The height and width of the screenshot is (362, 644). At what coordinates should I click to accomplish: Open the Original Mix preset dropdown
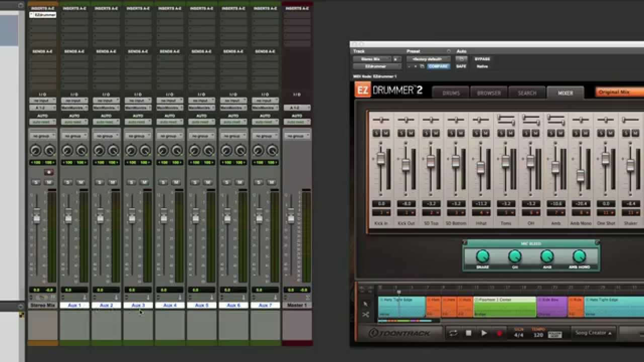pos(620,93)
